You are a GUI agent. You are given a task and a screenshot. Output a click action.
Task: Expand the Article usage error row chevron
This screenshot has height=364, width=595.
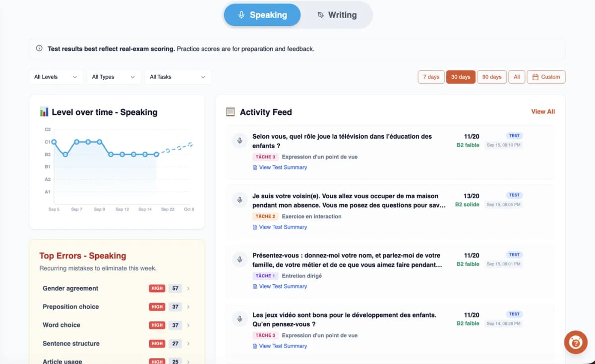(188, 362)
